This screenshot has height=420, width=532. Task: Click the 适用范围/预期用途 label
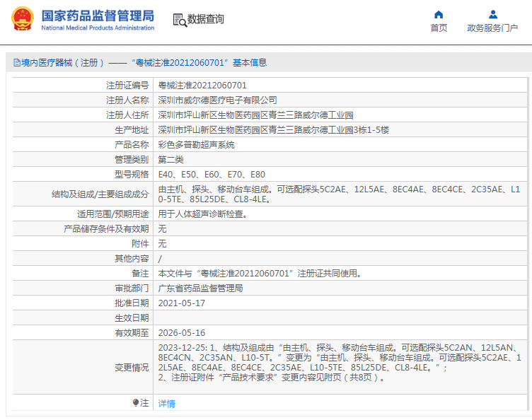coord(113,214)
